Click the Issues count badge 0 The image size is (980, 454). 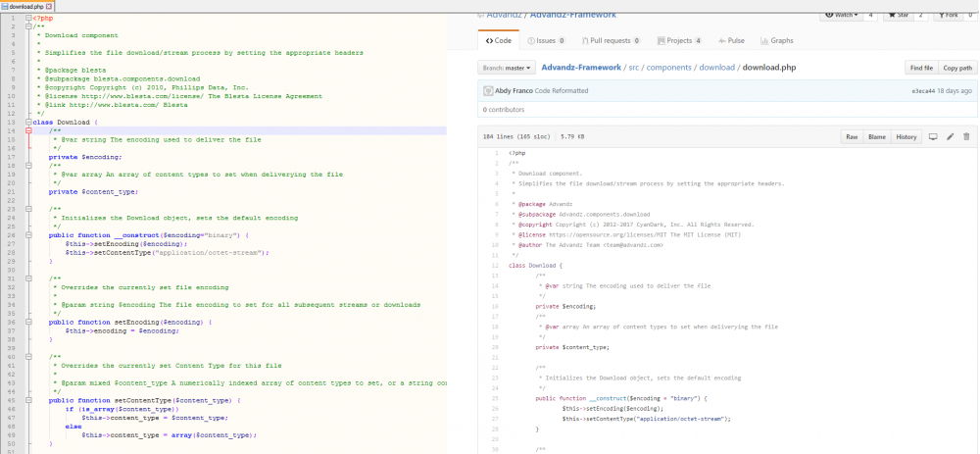[562, 40]
